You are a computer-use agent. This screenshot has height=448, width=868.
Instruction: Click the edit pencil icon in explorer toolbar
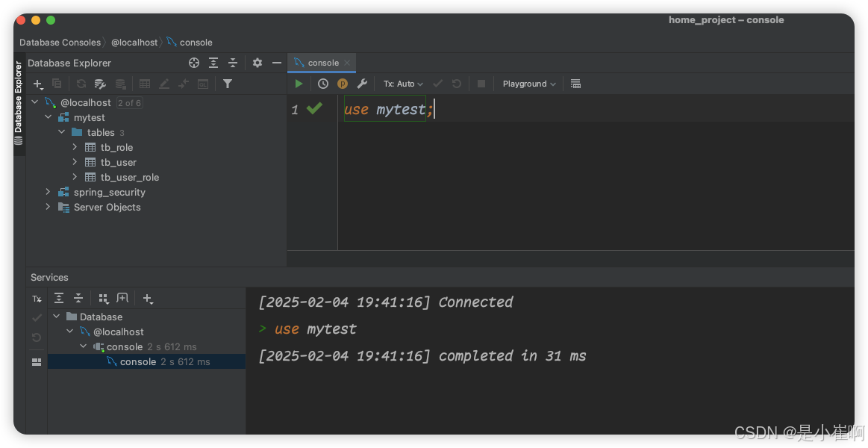point(164,84)
